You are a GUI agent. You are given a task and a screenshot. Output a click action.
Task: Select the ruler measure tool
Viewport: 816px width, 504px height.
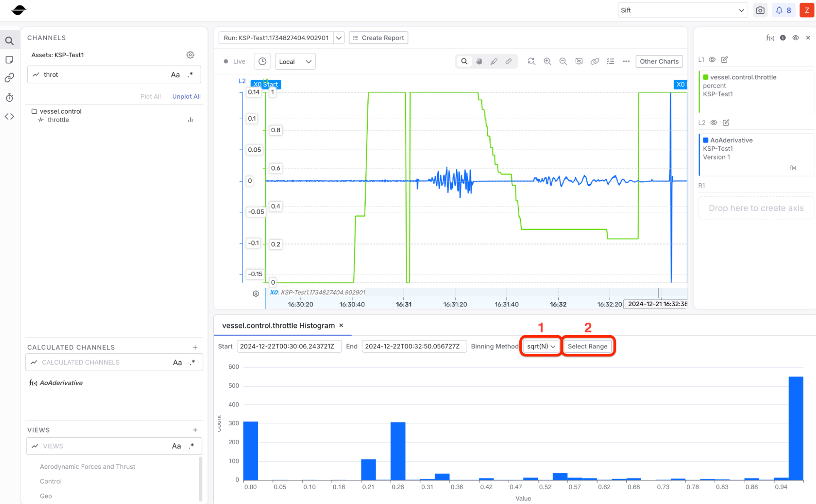point(509,61)
